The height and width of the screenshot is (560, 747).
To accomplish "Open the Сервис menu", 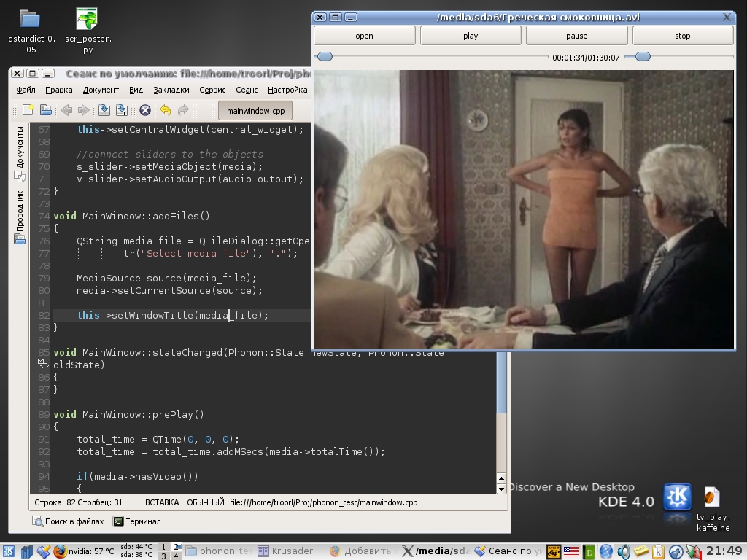I will coord(212,90).
